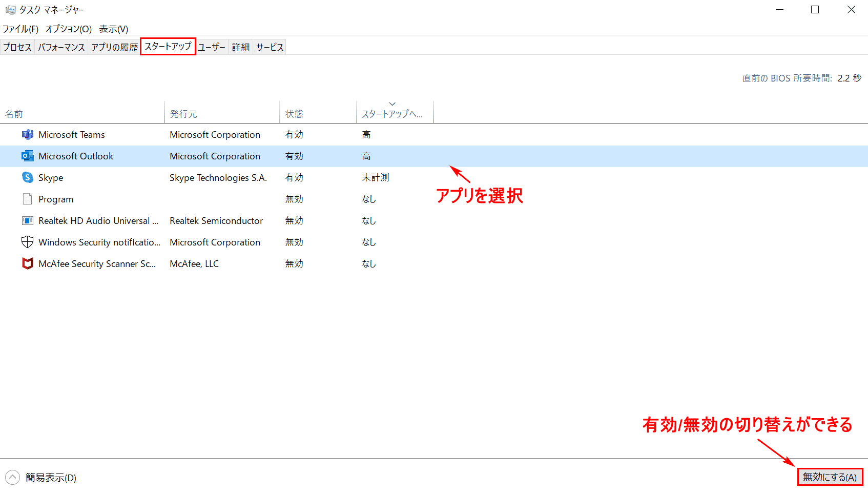
Task: Click Realtek Semiconductor publisher cell
Action: 216,221
